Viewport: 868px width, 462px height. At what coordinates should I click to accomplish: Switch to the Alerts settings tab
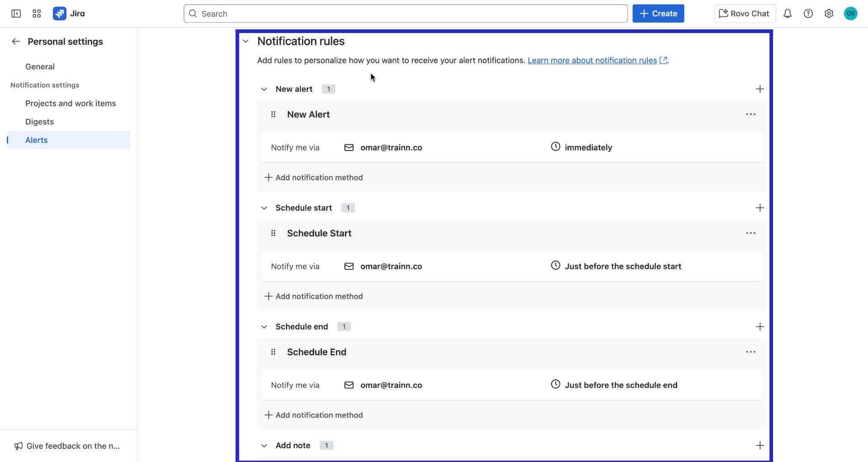click(x=36, y=140)
